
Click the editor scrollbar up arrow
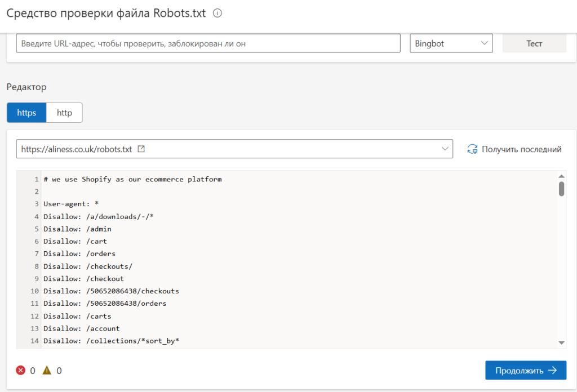[561, 176]
